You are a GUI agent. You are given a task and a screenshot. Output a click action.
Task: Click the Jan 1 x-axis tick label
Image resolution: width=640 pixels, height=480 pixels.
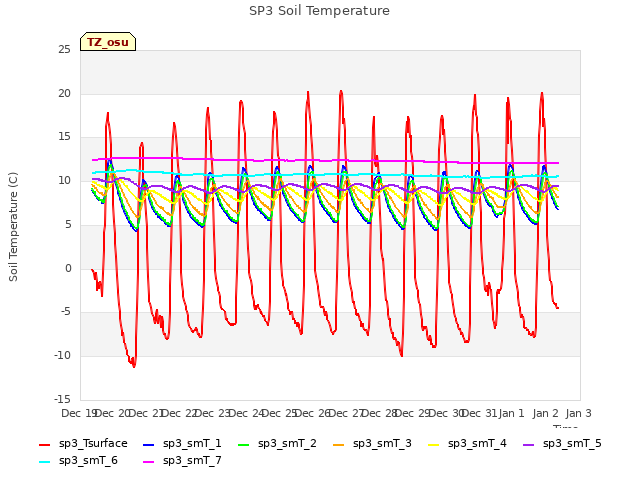click(x=511, y=413)
